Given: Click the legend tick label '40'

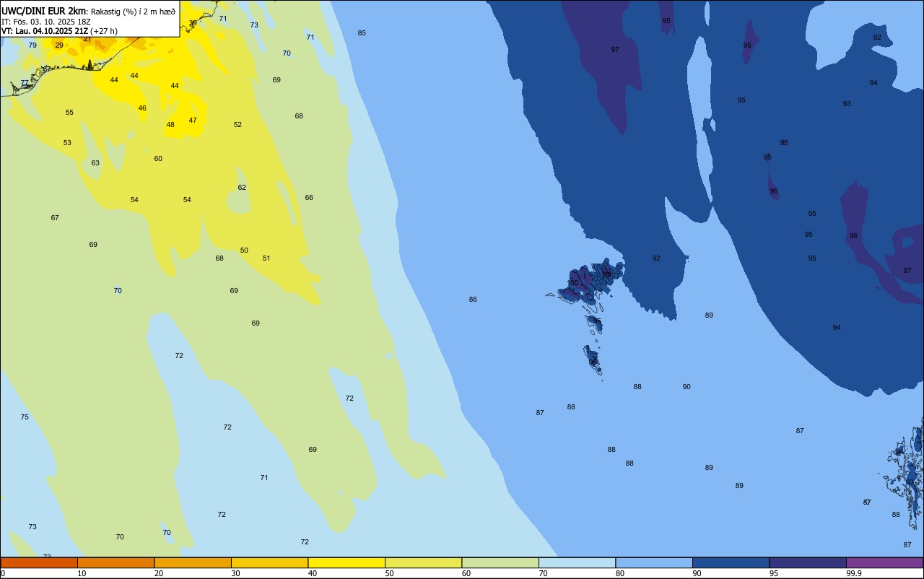Looking at the screenshot, I should point(313,573).
